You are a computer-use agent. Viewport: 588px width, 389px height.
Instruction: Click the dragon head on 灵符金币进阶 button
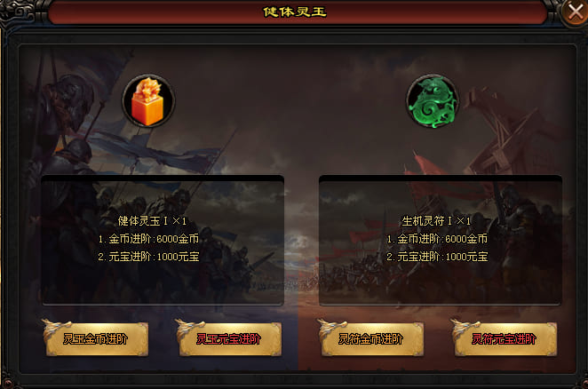tap(330, 329)
